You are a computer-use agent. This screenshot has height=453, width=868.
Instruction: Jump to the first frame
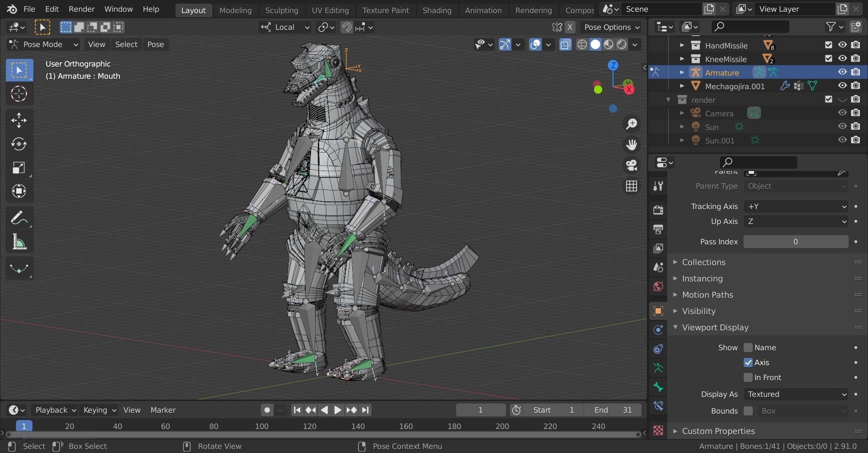(297, 410)
